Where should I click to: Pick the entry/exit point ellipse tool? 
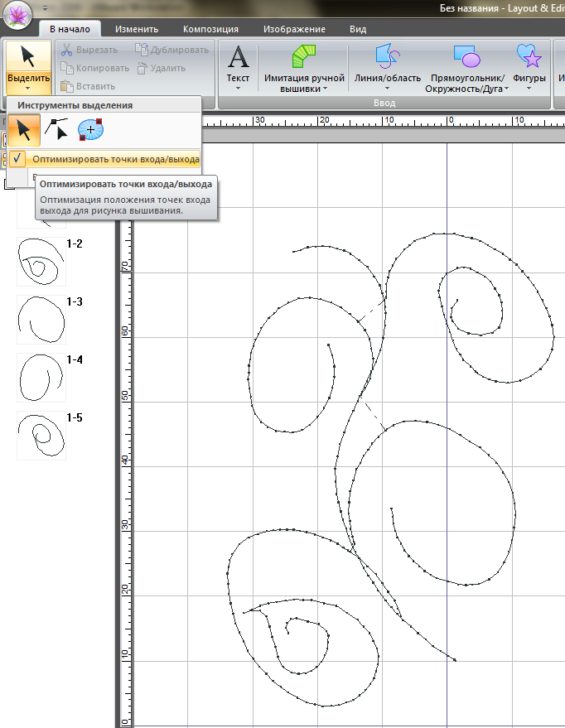pyautogui.click(x=90, y=129)
